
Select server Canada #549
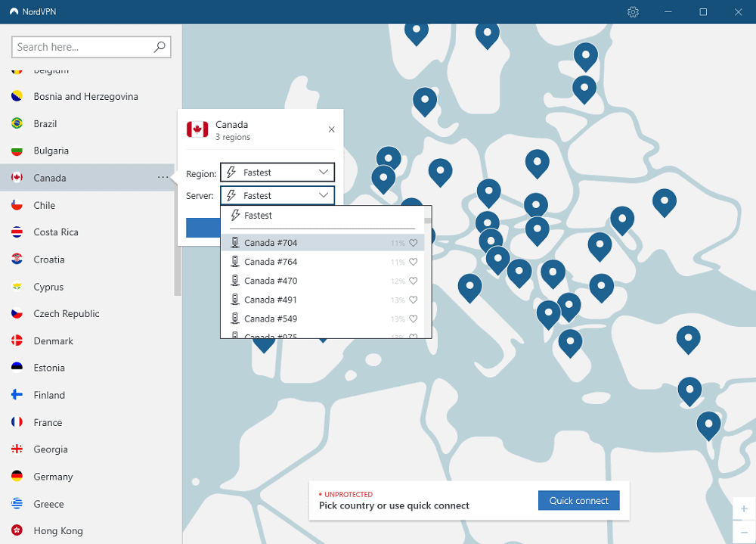click(322, 319)
